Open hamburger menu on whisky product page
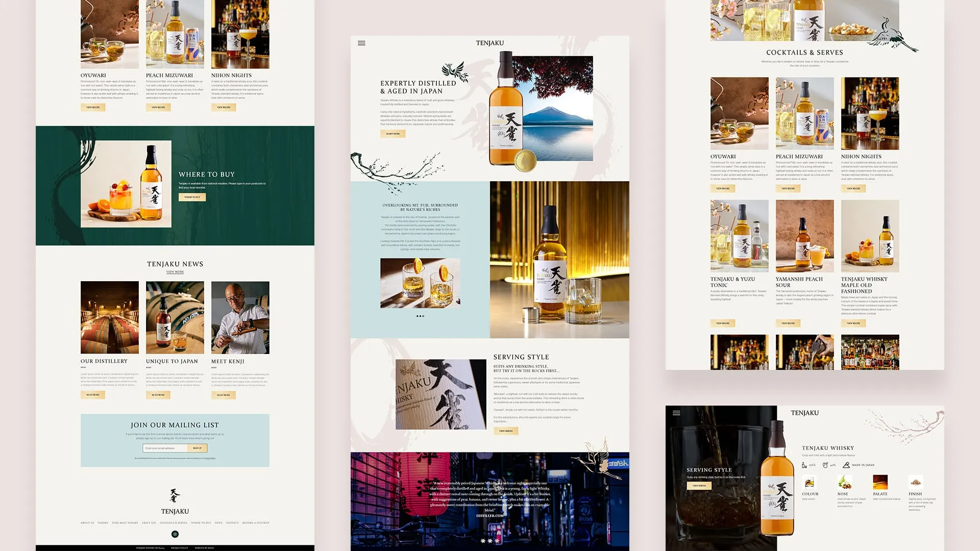This screenshot has height=551, width=980. (676, 413)
